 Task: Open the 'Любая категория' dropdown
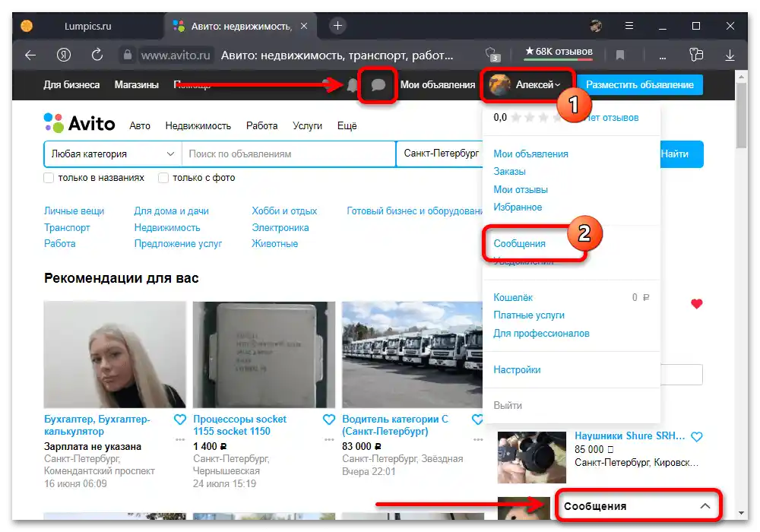112,154
